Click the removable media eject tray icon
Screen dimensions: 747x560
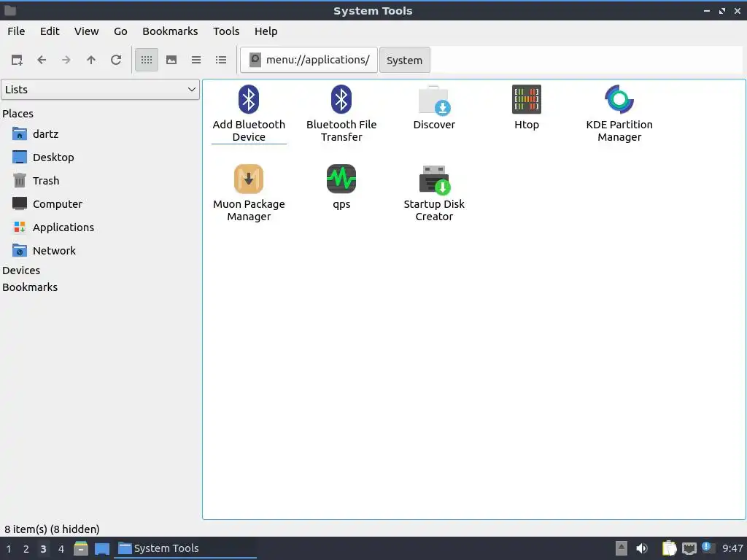tap(622, 548)
